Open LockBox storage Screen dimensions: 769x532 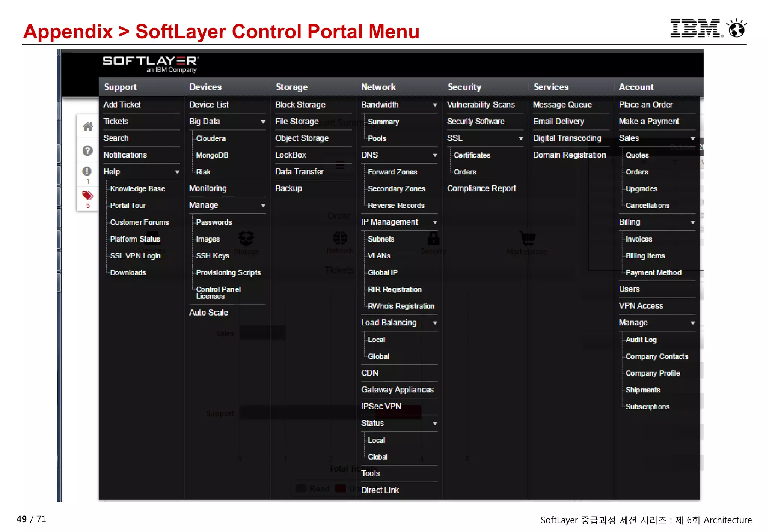pyautogui.click(x=291, y=155)
